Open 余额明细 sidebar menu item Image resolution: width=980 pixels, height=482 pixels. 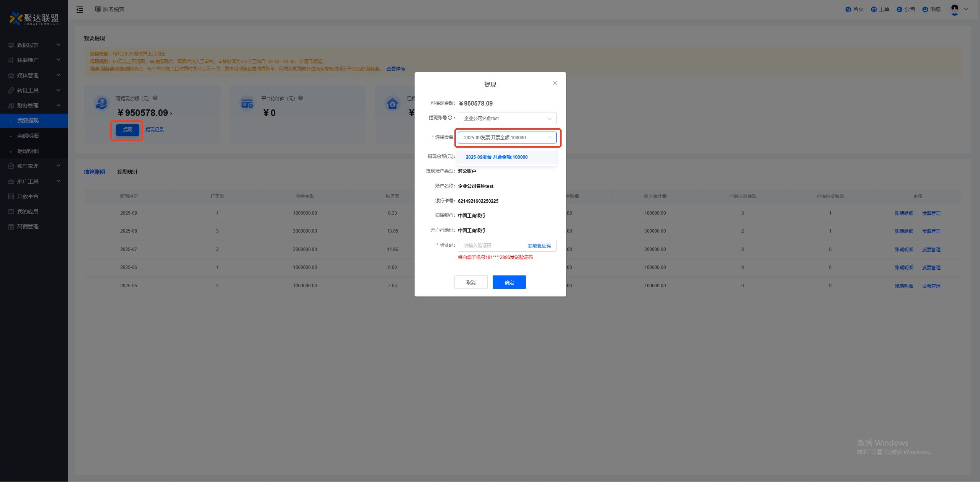28,136
